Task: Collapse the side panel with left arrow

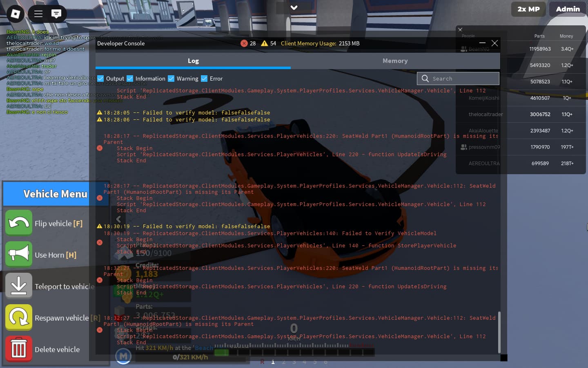Action: 118,219
